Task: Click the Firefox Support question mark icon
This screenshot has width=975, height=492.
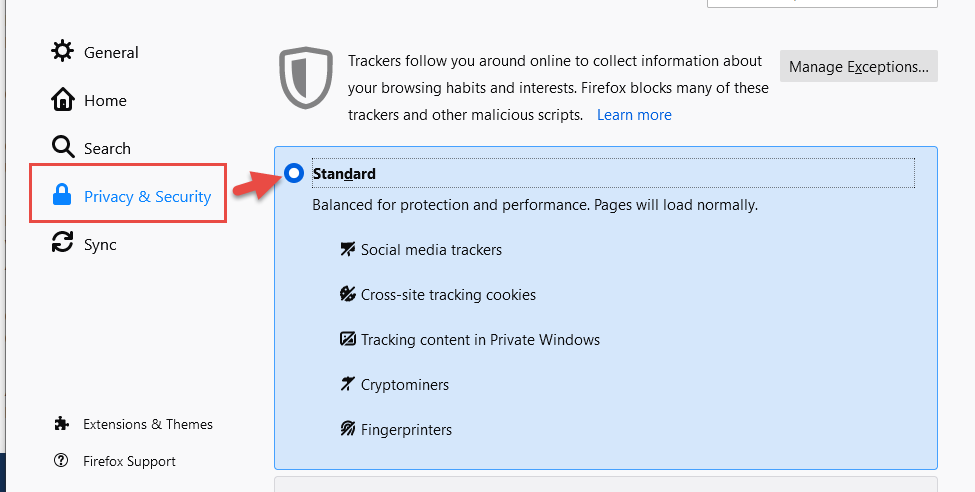Action: click(x=61, y=461)
